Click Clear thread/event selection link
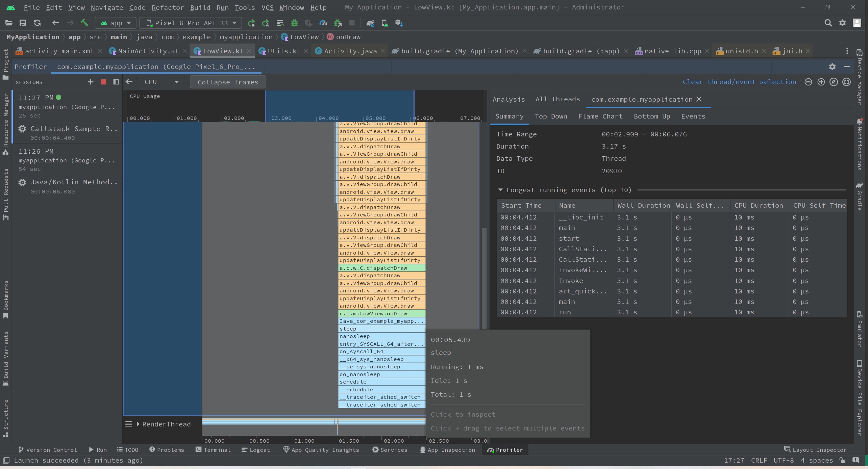The width and height of the screenshot is (868, 469). pos(739,82)
